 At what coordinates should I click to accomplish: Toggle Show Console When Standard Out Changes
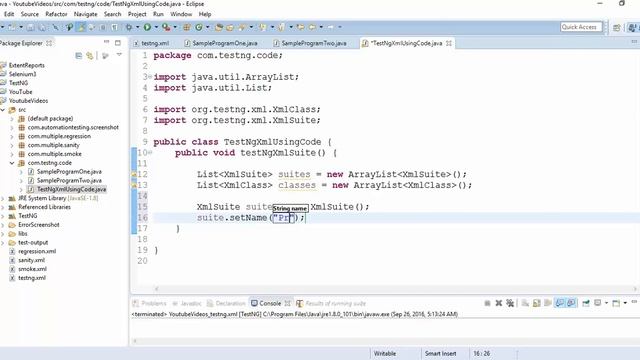click(x=560, y=303)
